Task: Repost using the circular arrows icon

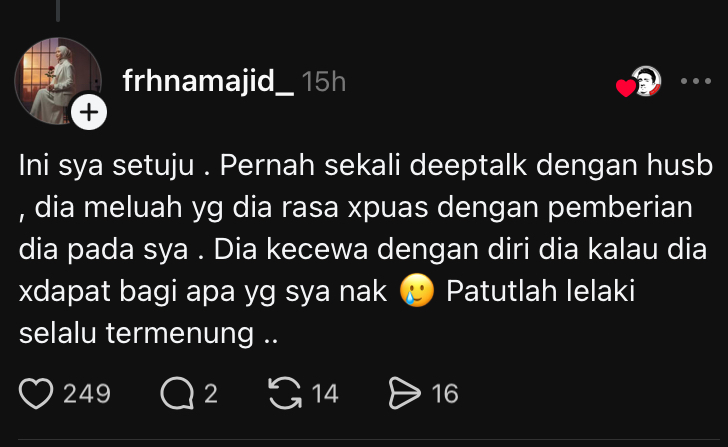Action: pyautogui.click(x=285, y=393)
